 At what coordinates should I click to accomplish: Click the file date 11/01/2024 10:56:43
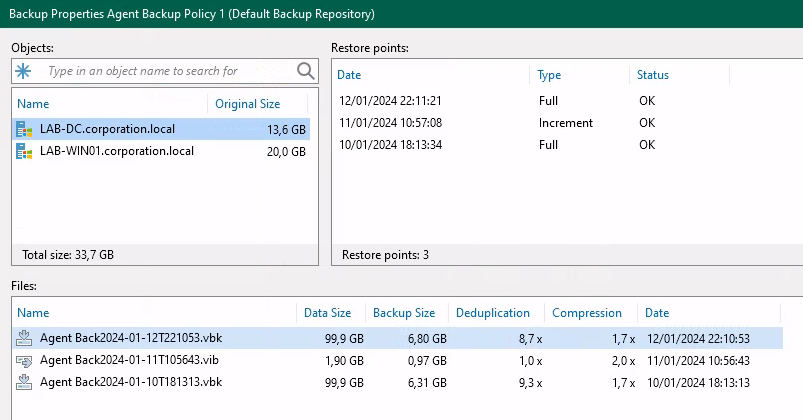(x=698, y=361)
